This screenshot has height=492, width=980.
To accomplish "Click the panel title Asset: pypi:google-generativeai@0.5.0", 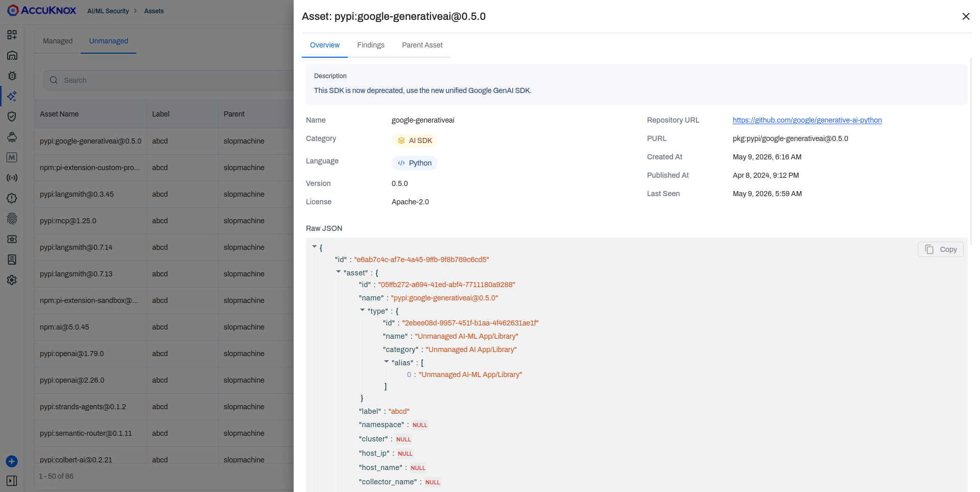I will tap(394, 16).
